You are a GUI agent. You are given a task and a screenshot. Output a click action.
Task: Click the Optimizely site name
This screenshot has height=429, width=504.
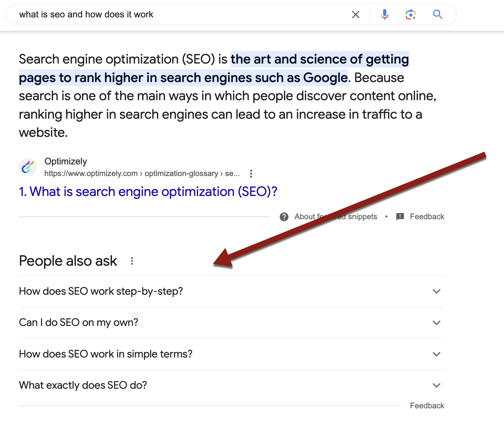click(x=66, y=161)
